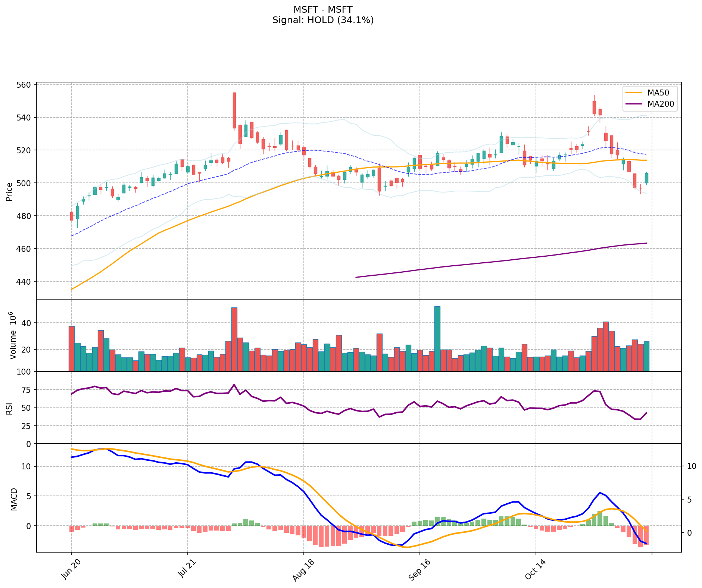Screen dimensions: 702x588
Task: Click the last teal candlestick at right edge
Action: 646,178
